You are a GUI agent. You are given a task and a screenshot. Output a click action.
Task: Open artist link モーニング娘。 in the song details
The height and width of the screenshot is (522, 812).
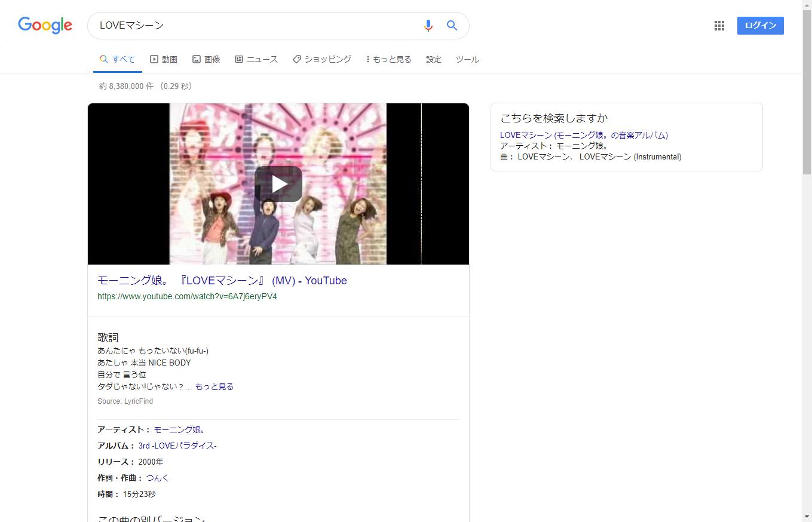click(x=180, y=429)
